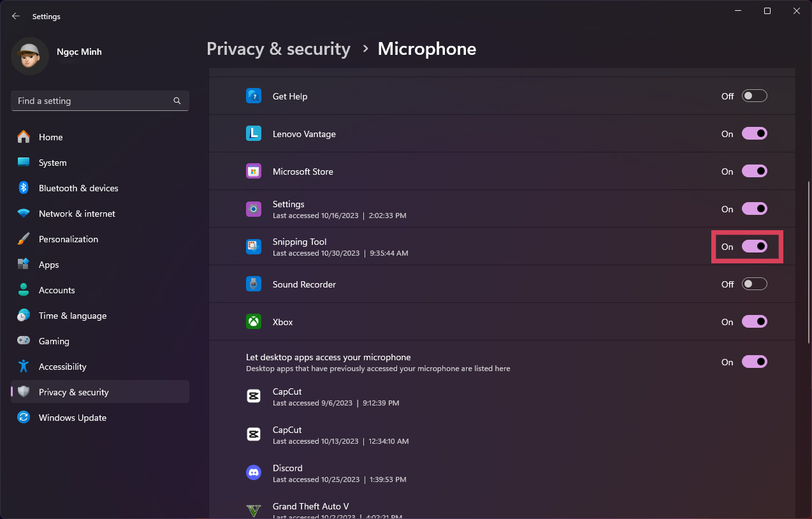Maximize the Settings window
Image resolution: width=812 pixels, height=519 pixels.
(767, 11)
